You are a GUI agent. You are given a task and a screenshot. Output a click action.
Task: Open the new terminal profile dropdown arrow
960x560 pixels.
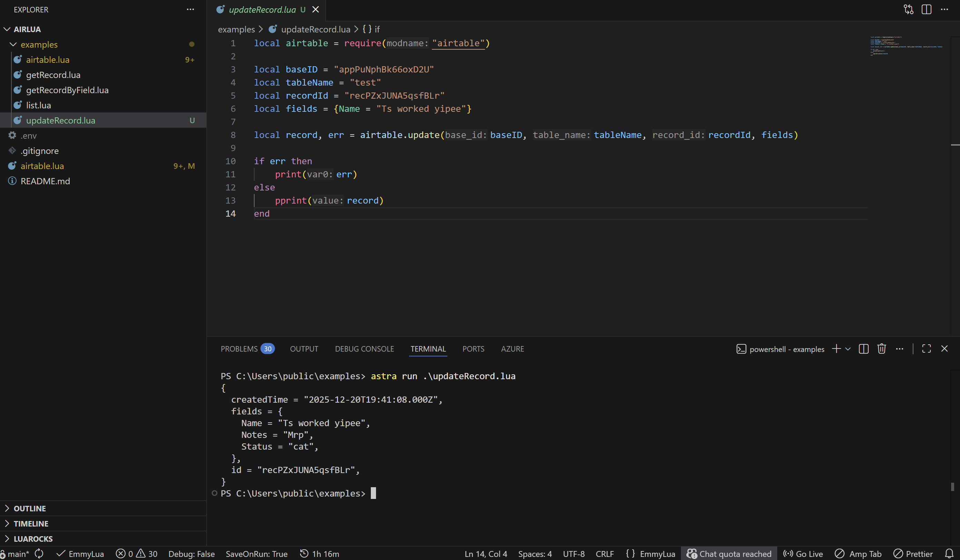tap(848, 348)
